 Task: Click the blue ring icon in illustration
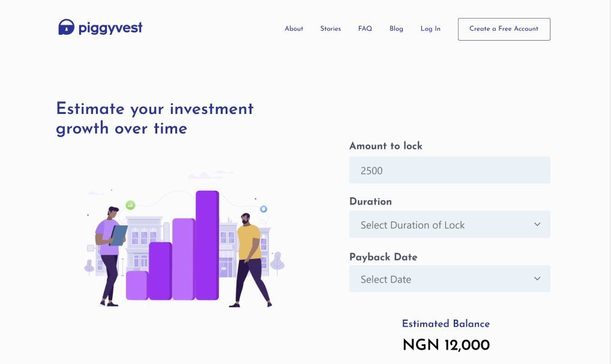point(263,209)
